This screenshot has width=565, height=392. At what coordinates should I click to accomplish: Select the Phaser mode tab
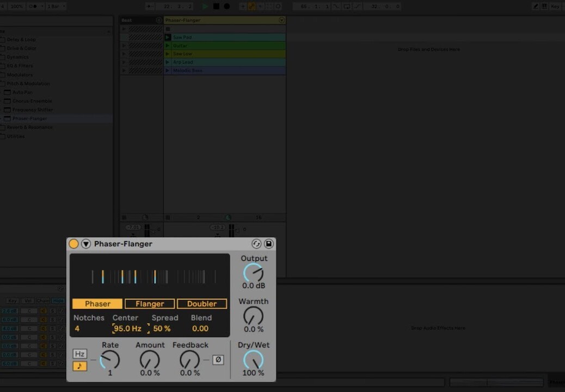coord(97,304)
